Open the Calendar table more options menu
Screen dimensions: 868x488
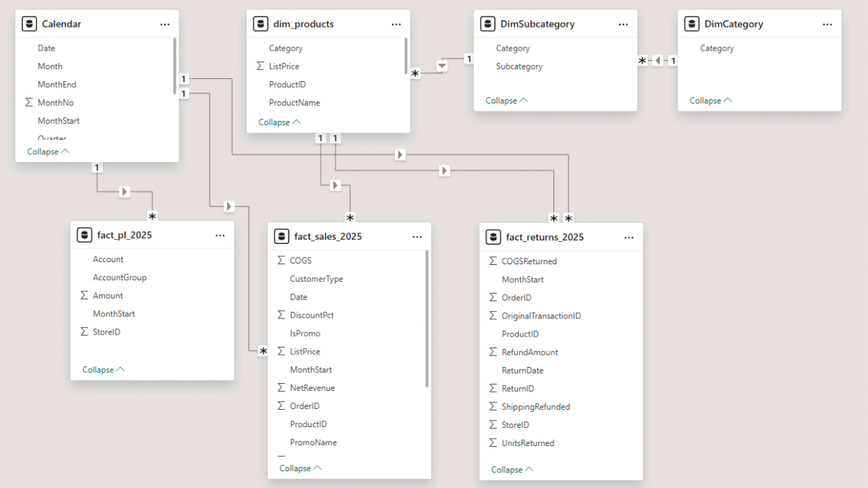(165, 24)
